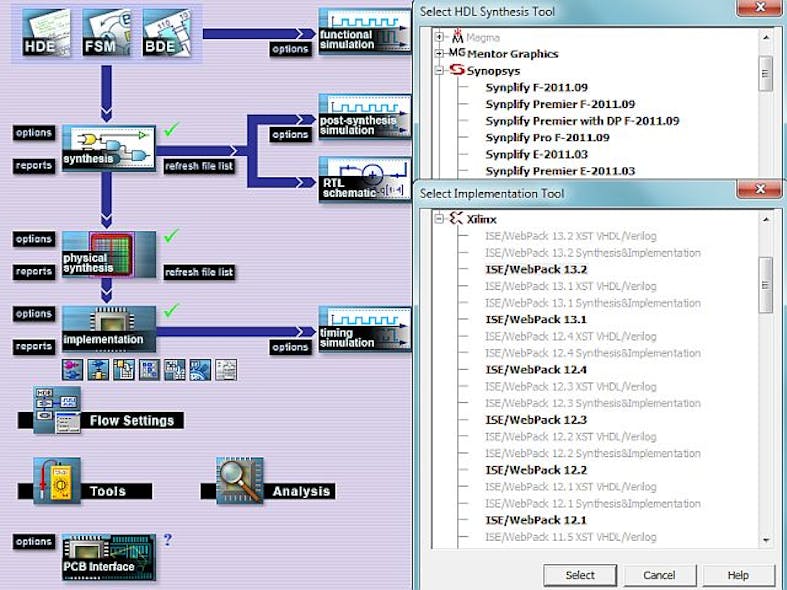The height and width of the screenshot is (590, 787).
Task: Open options beside the implementation stage
Action: 34,314
